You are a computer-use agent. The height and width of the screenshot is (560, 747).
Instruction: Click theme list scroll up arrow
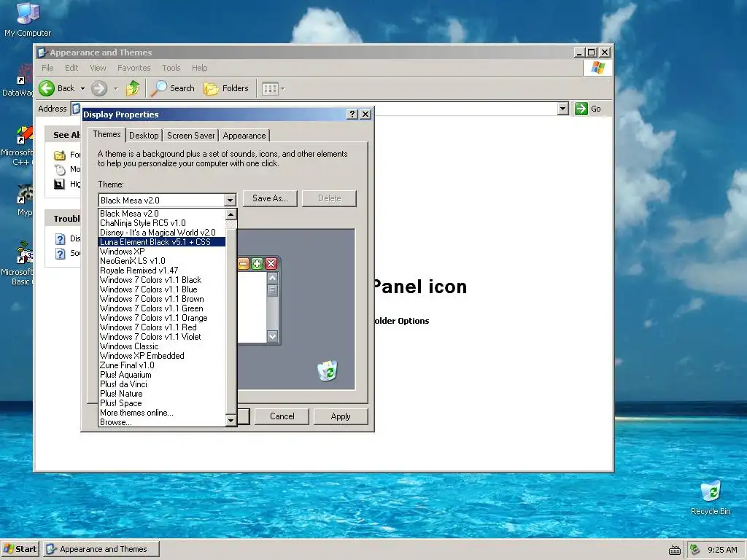point(231,214)
